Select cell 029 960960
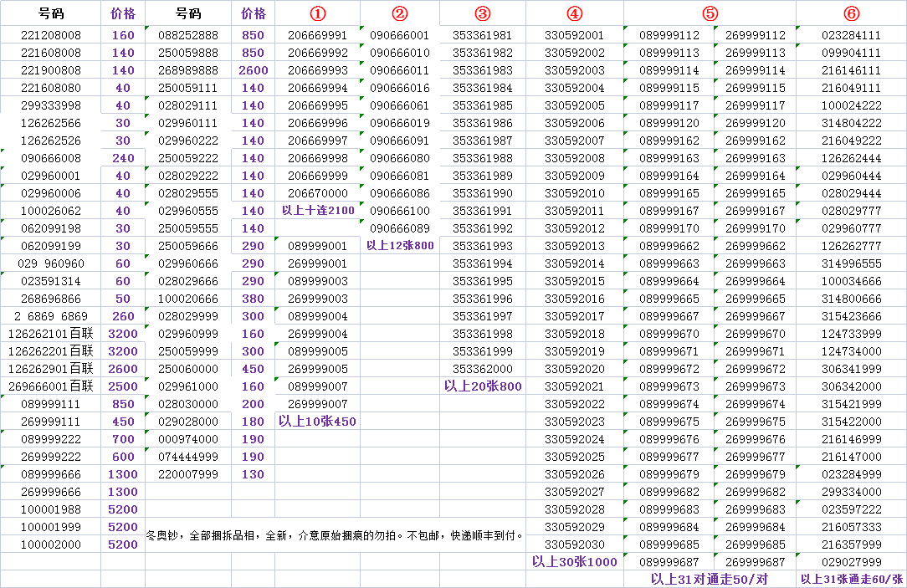Image resolution: width=907 pixels, height=588 pixels. click(x=51, y=263)
